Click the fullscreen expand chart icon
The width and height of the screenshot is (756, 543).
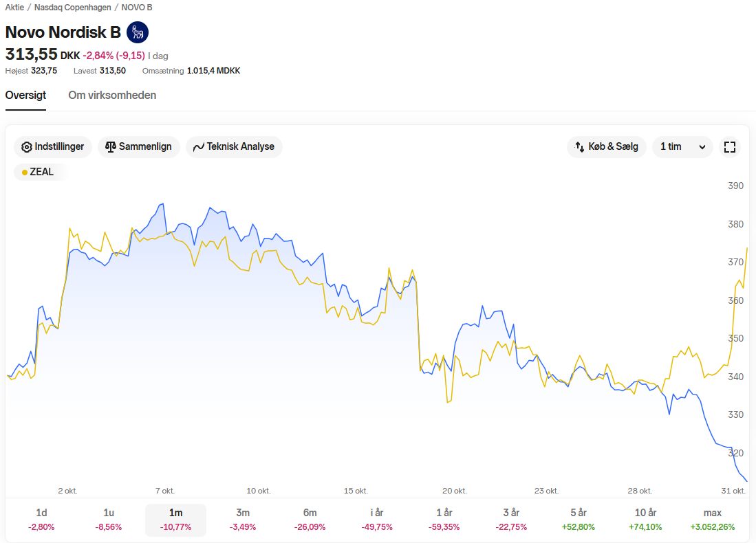729,147
